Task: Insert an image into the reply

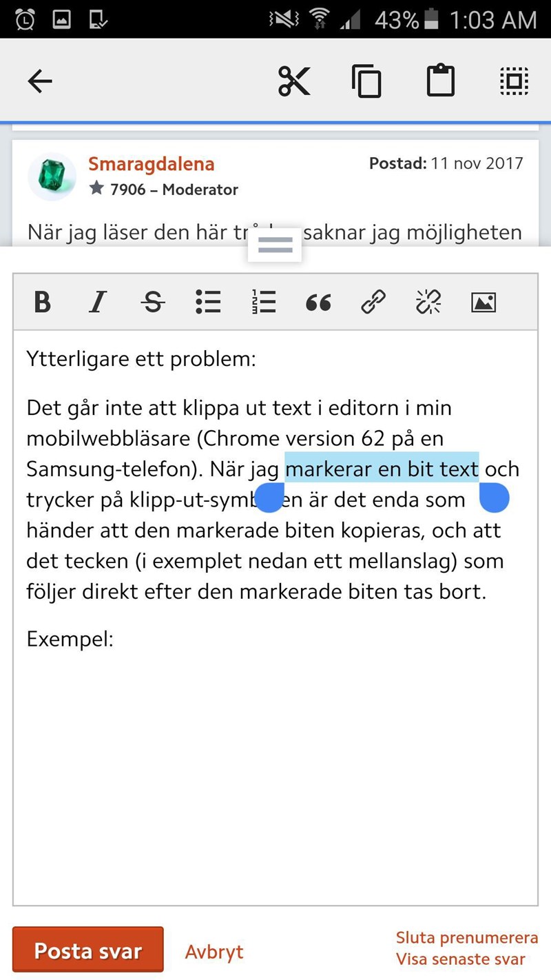Action: pos(484,302)
